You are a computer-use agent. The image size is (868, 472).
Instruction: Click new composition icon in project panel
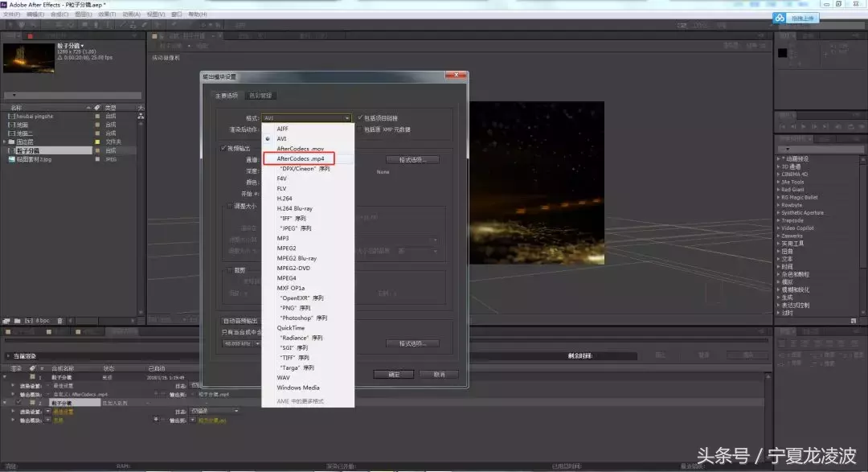pyautogui.click(x=28, y=321)
